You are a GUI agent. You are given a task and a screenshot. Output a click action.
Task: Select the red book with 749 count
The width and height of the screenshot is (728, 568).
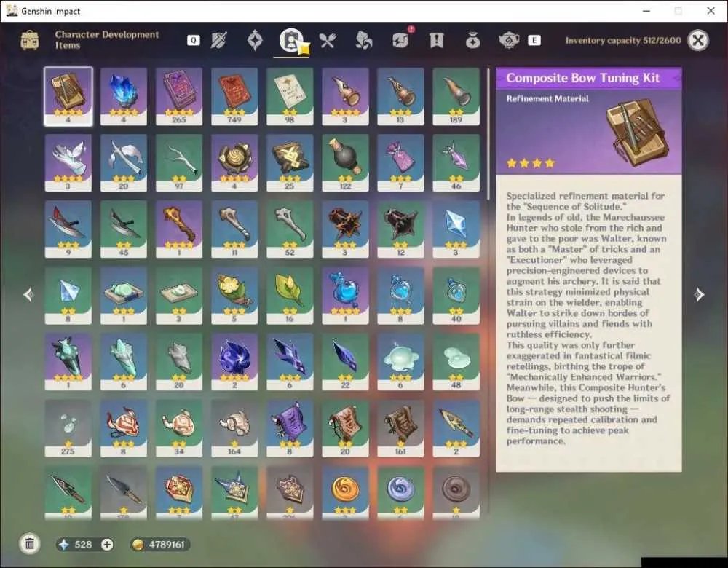point(234,96)
